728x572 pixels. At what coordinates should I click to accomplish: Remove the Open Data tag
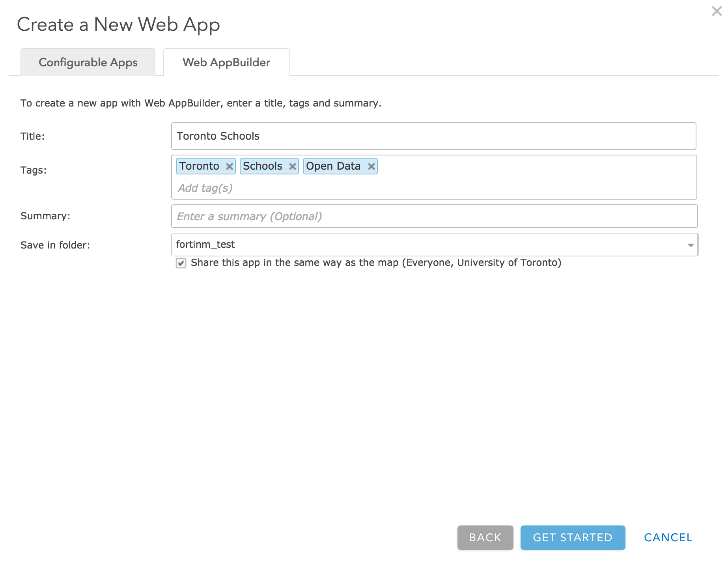[371, 166]
